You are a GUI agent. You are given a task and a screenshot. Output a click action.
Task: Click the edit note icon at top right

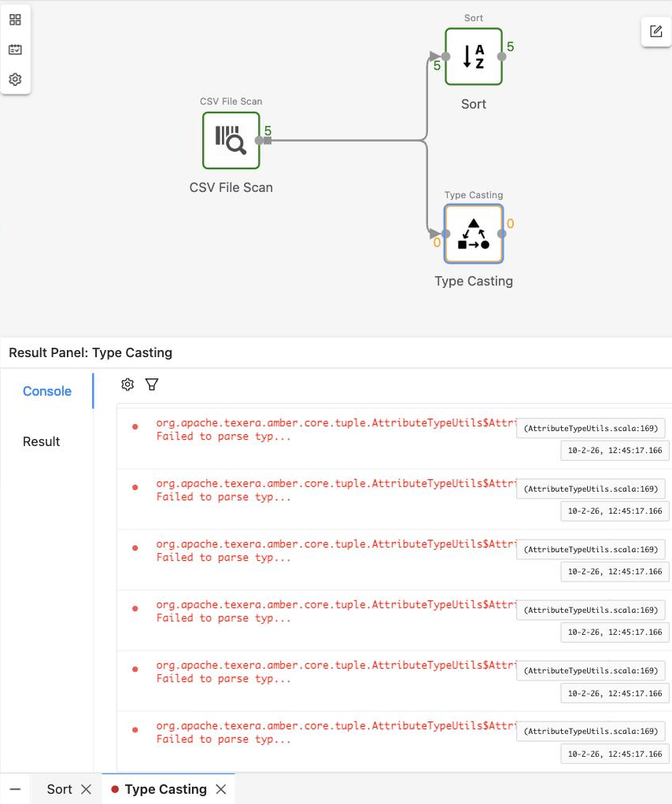(x=656, y=31)
